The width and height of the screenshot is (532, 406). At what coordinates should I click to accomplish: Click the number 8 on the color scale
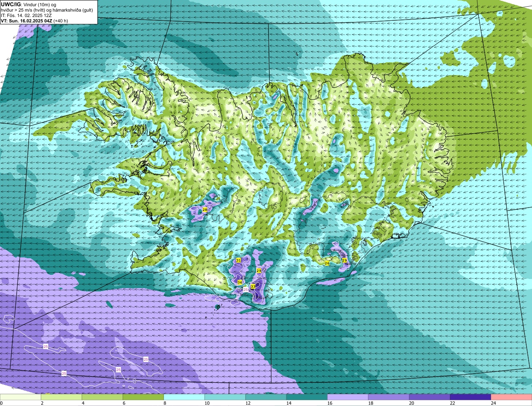[x=164, y=403]
